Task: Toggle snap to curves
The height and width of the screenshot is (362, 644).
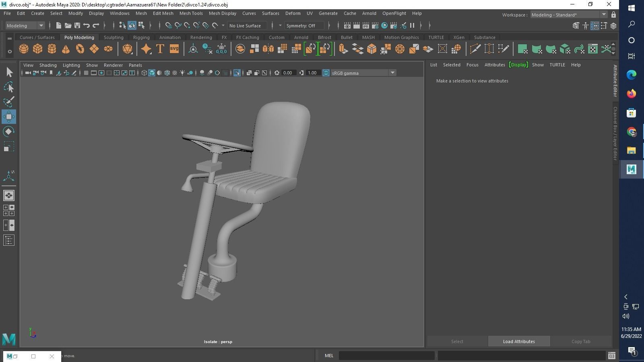Action: (x=178, y=25)
